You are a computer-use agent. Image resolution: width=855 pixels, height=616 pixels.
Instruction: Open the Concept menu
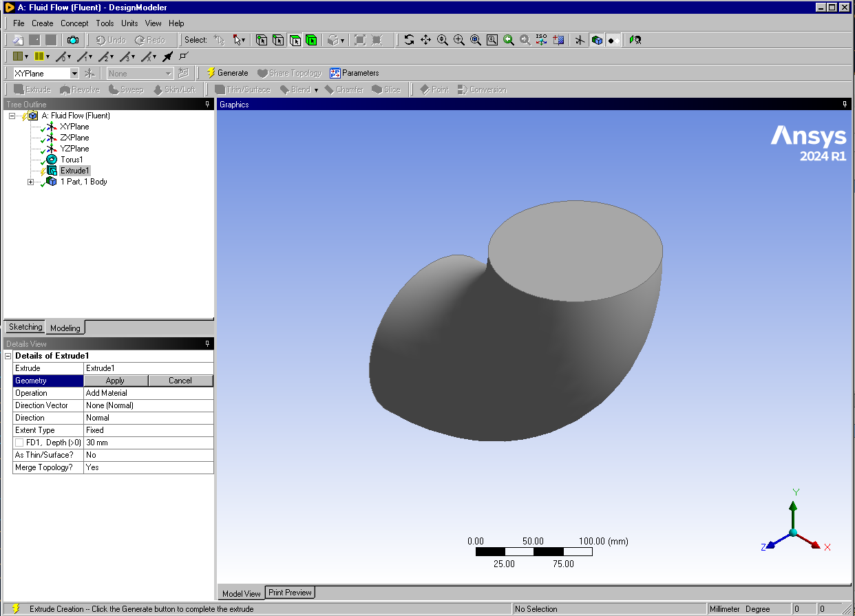74,23
